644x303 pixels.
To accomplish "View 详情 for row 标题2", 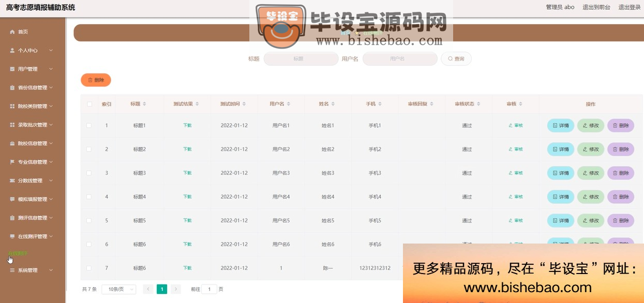I will 561,149.
